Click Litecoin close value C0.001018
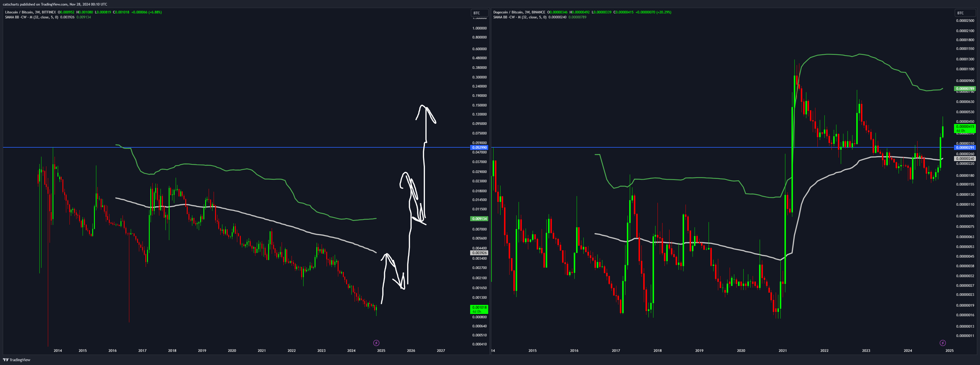Viewport: 980px width, 365px height. [121, 12]
